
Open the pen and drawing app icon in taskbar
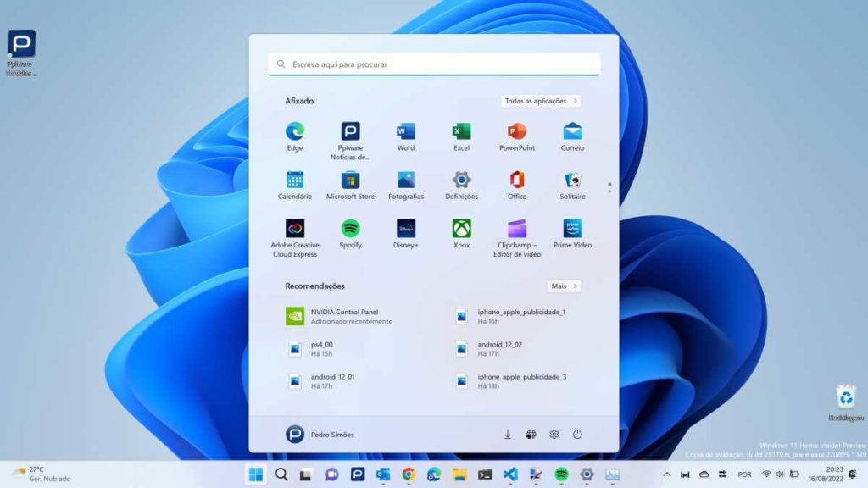click(536, 474)
